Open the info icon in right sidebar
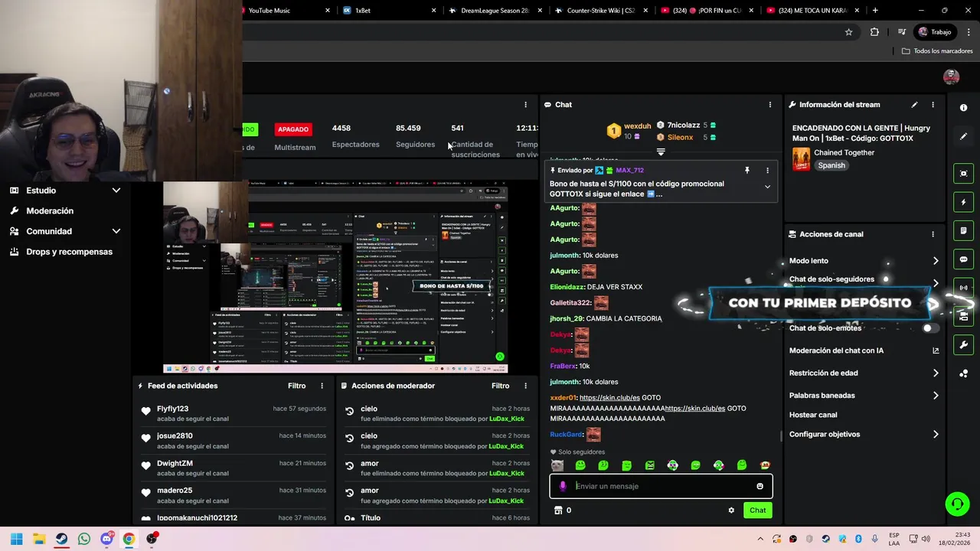The height and width of the screenshot is (551, 980). (963, 108)
